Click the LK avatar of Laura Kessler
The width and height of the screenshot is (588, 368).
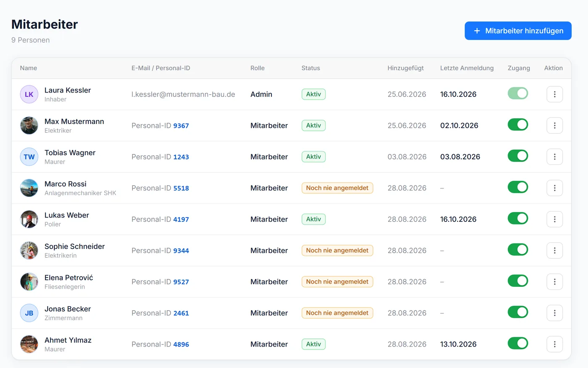[29, 94]
